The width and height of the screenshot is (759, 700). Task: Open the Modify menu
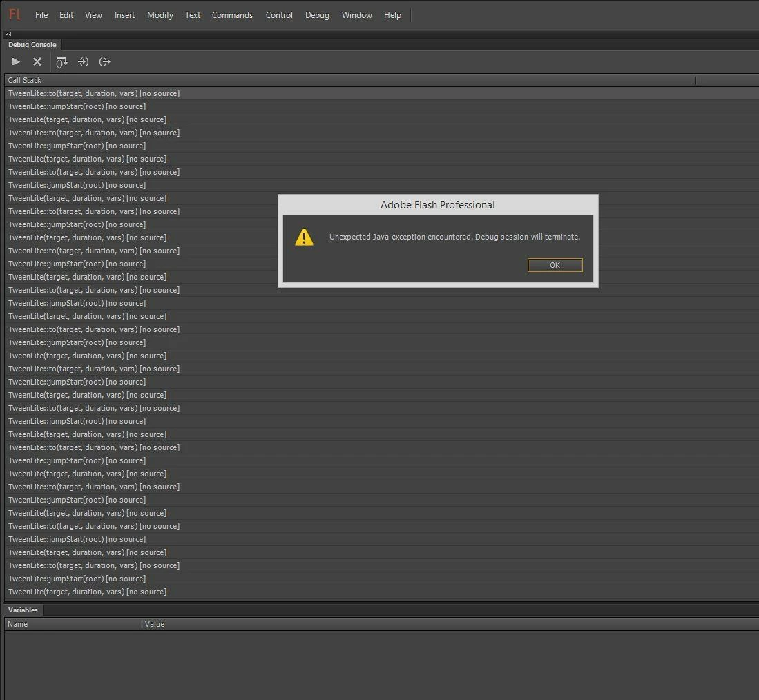coord(160,15)
